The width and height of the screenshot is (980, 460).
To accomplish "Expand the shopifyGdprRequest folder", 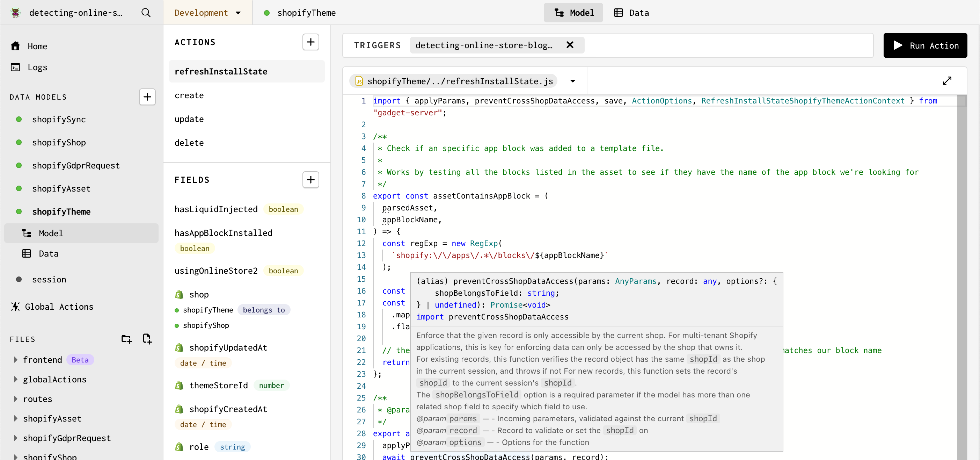I will tap(15, 438).
